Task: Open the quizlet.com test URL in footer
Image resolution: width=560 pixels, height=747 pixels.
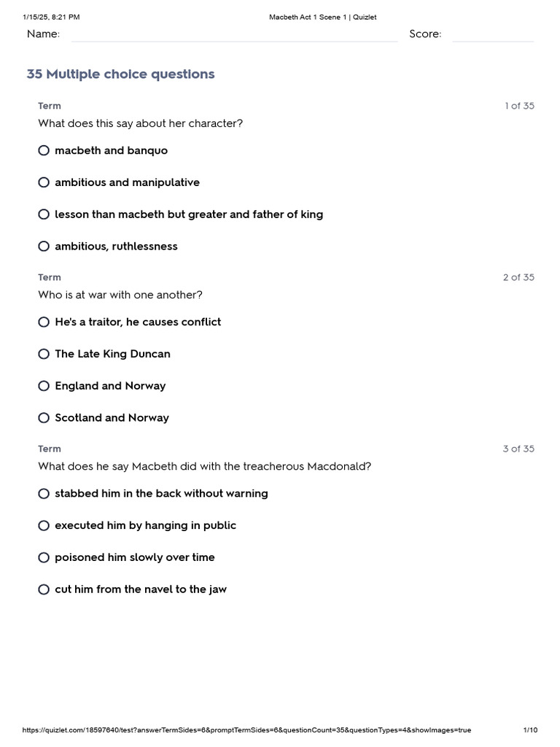Action: click(246, 730)
